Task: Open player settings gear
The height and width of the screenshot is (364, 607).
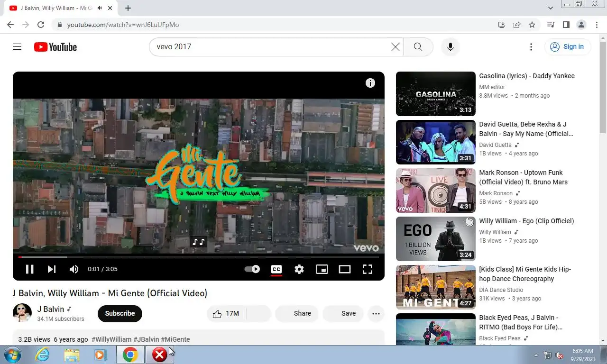Action: 299,269
